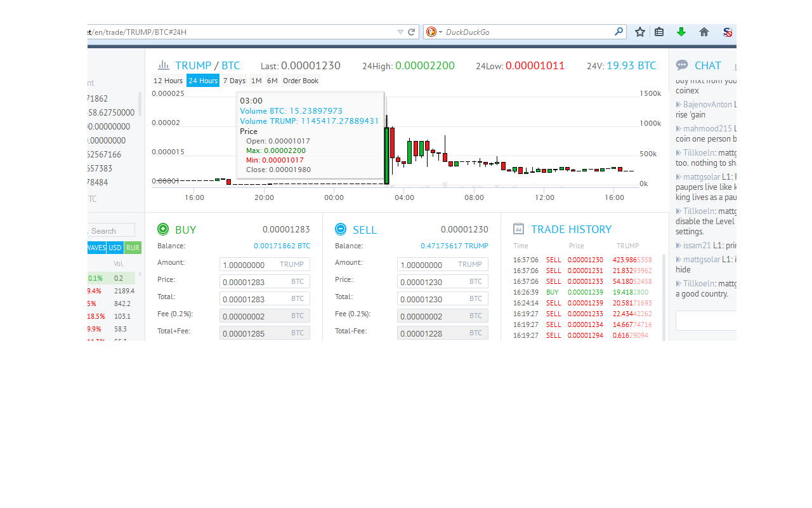The width and height of the screenshot is (812, 508).
Task: Open downloads via the green arrow icon
Action: [681, 32]
